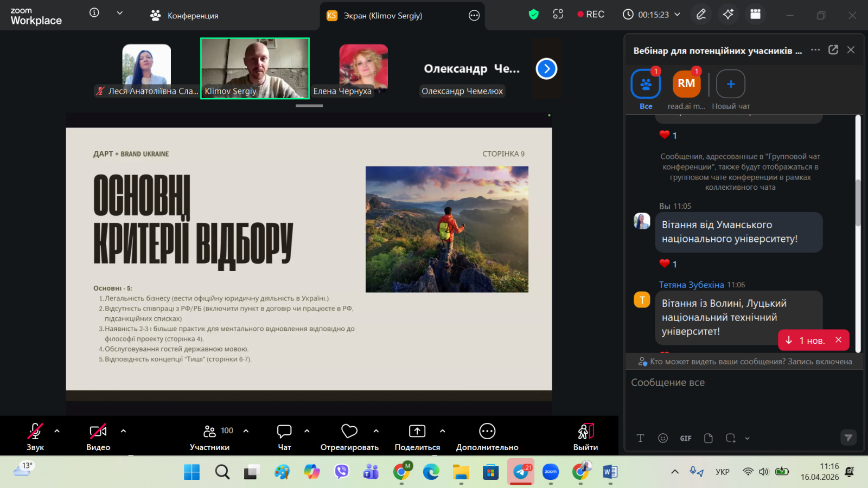Click the encryption shield icon
The width and height of the screenshot is (868, 488).
pyautogui.click(x=534, y=15)
